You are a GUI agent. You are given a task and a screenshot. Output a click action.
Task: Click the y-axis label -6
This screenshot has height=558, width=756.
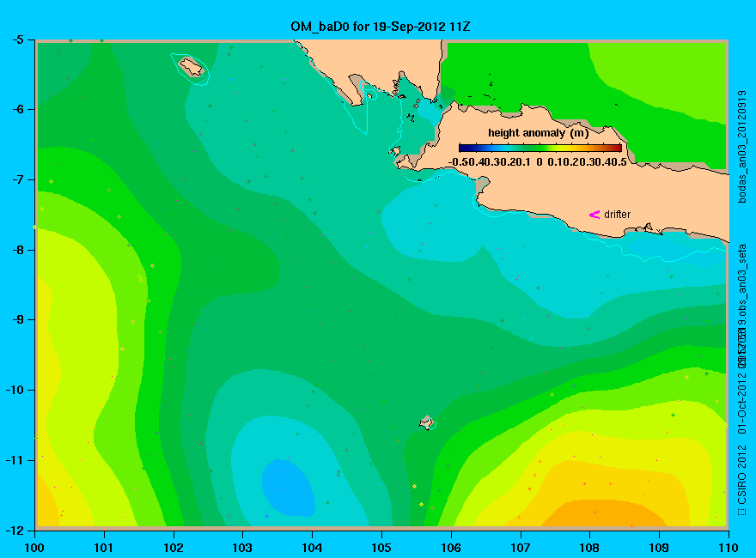(17, 109)
